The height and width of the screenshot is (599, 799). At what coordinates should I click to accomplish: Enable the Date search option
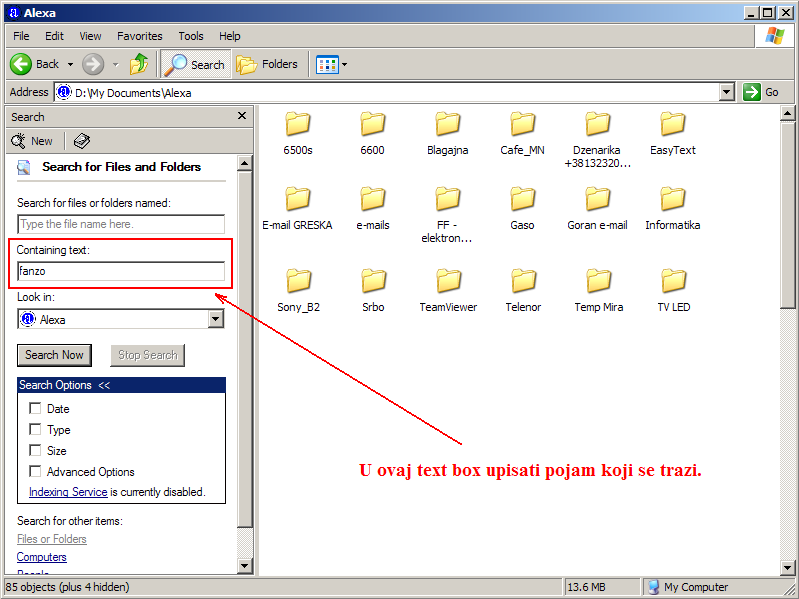point(36,408)
